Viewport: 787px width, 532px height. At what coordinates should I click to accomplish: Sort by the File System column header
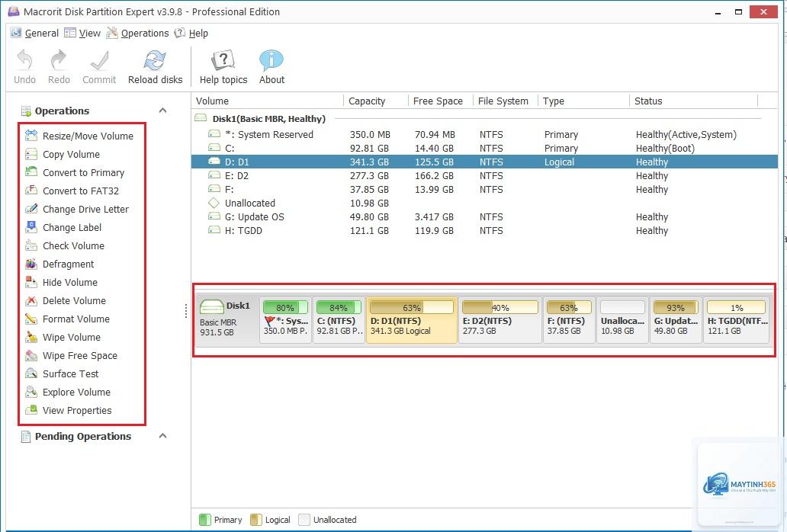[x=506, y=101]
